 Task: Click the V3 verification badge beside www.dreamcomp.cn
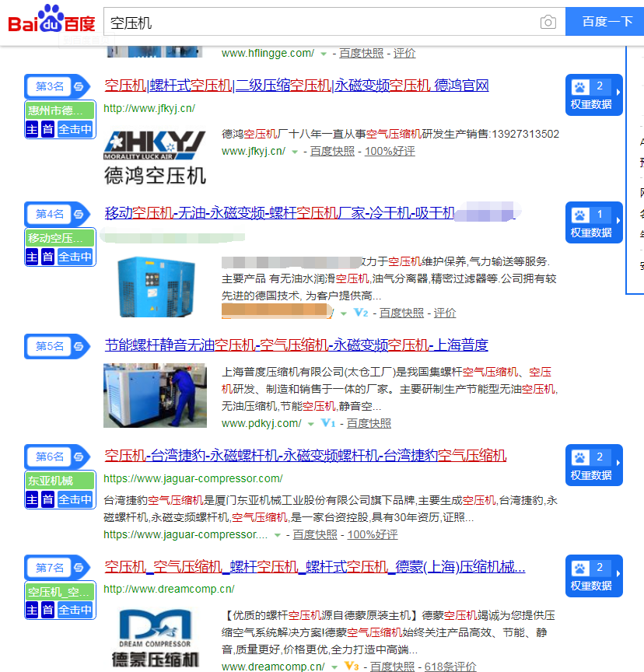tap(352, 667)
